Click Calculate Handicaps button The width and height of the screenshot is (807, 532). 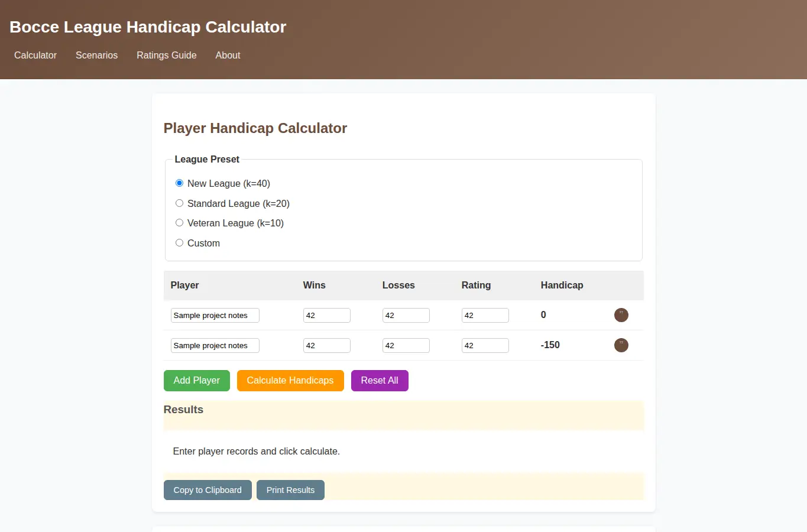290,381
